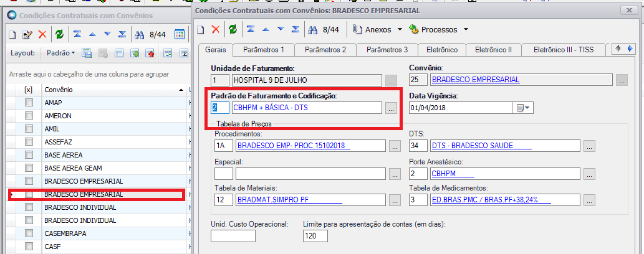Go to next record in detail dialog
644x254 pixels.
281,29
